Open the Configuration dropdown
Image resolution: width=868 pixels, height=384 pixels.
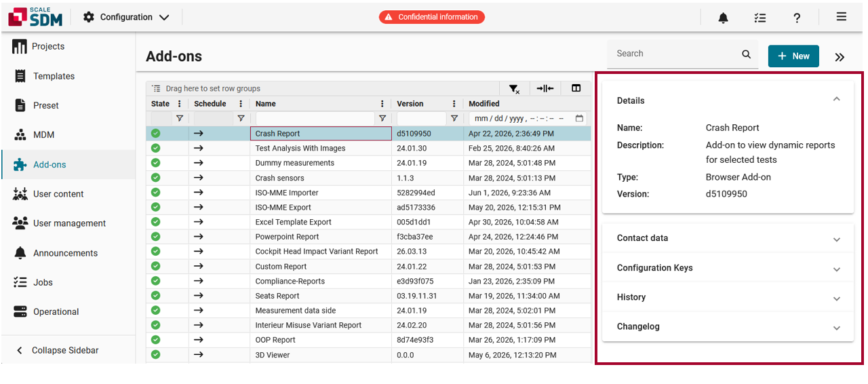point(126,17)
